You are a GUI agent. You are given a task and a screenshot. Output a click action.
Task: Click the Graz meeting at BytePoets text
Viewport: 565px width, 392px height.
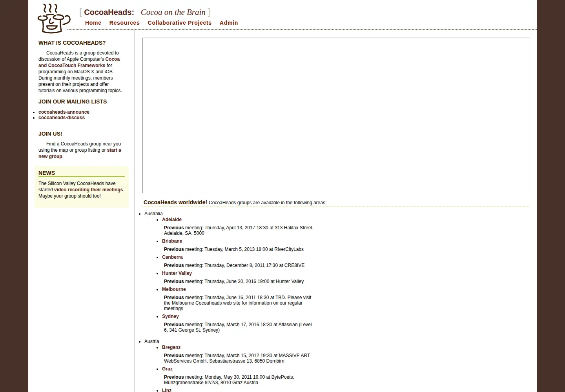click(229, 380)
